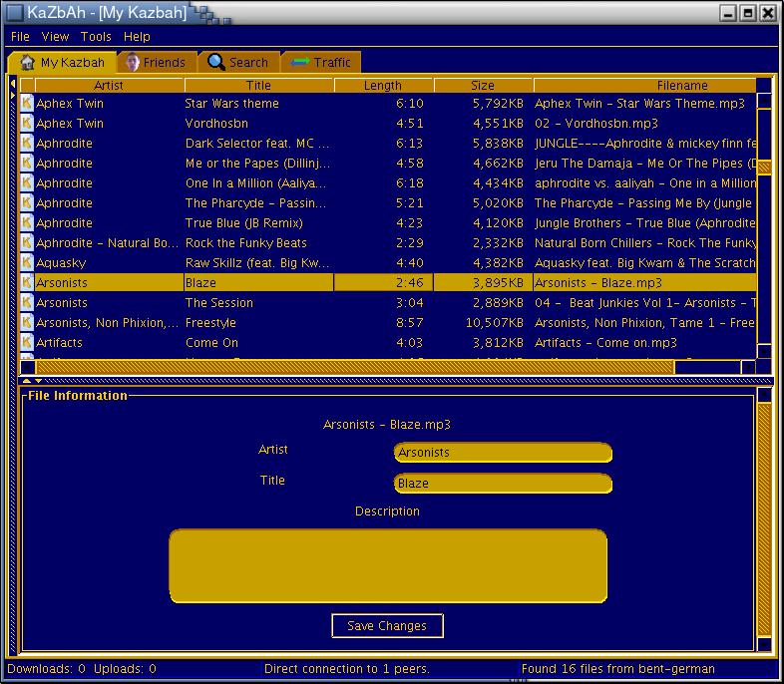Click the file icon beside Dark Selector row

point(27,143)
